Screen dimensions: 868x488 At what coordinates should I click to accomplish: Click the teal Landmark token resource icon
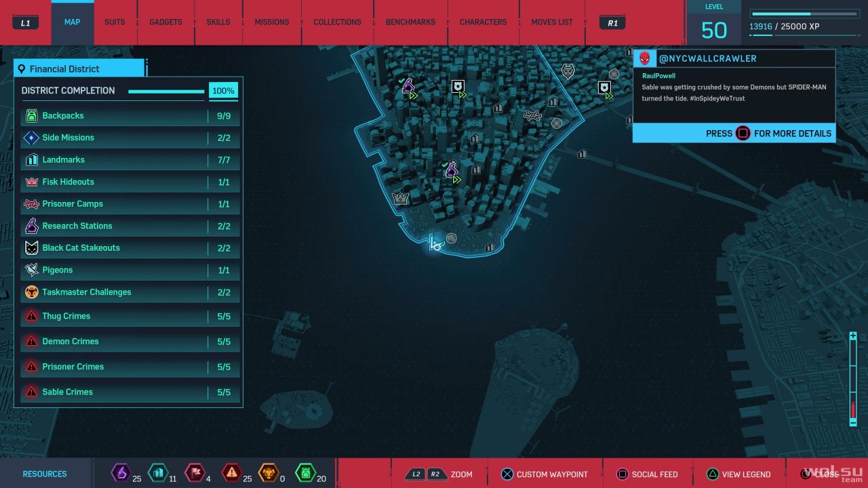(x=157, y=472)
